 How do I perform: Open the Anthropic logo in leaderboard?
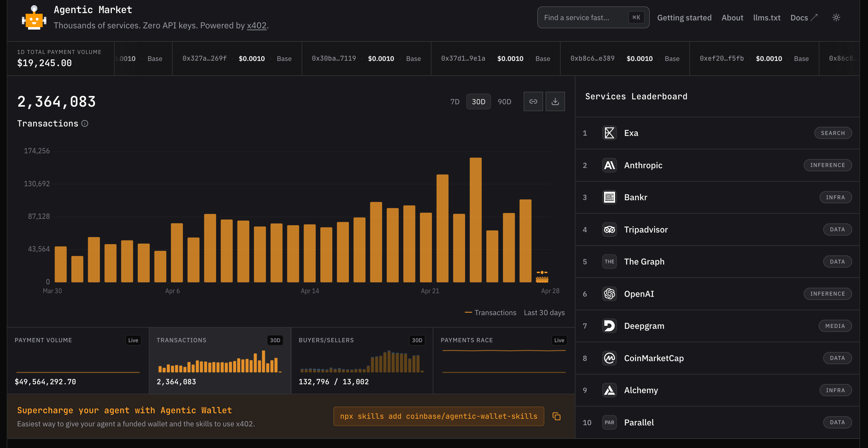[609, 165]
